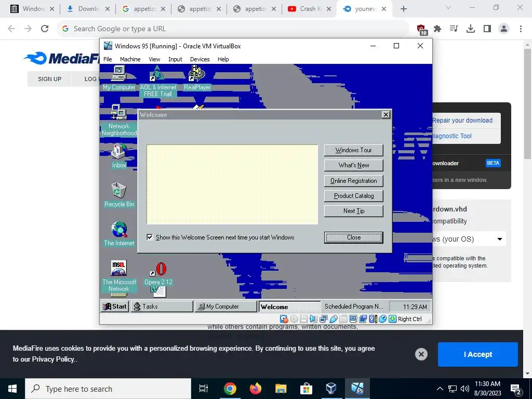Click VirtualBox network adapters status icon
Viewport: 532px width, 399px height.
click(323, 319)
